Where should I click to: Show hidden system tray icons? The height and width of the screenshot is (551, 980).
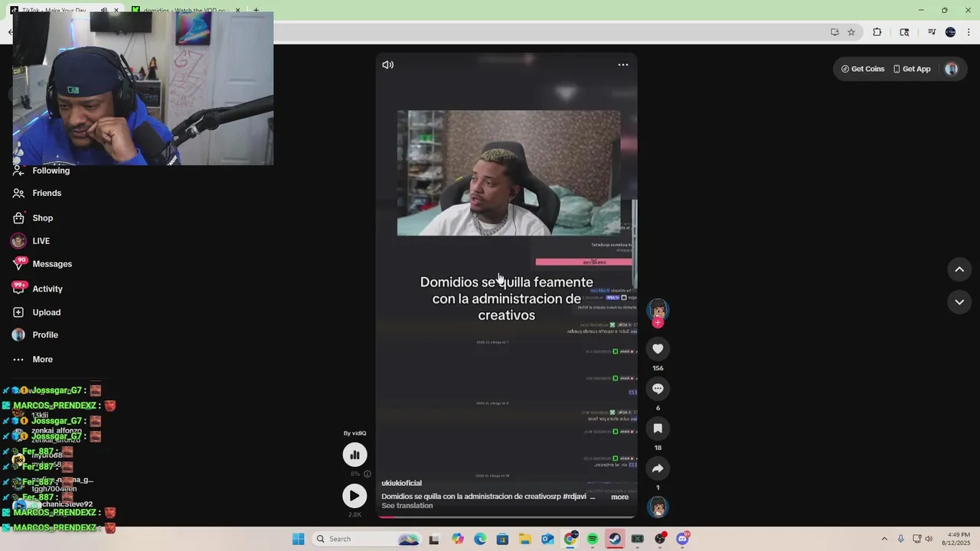point(884,539)
